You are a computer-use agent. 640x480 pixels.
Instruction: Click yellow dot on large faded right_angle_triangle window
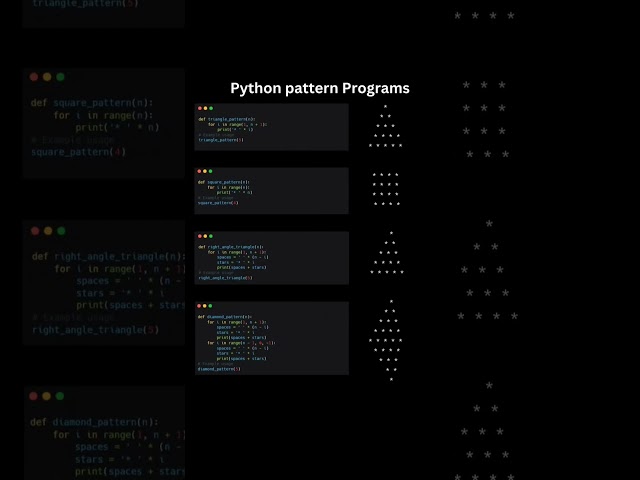click(x=48, y=231)
